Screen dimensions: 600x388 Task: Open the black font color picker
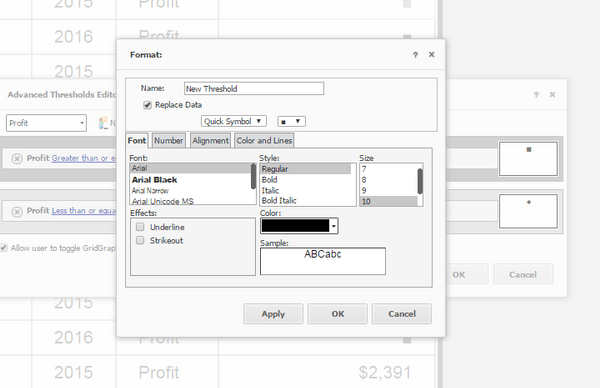(x=299, y=226)
